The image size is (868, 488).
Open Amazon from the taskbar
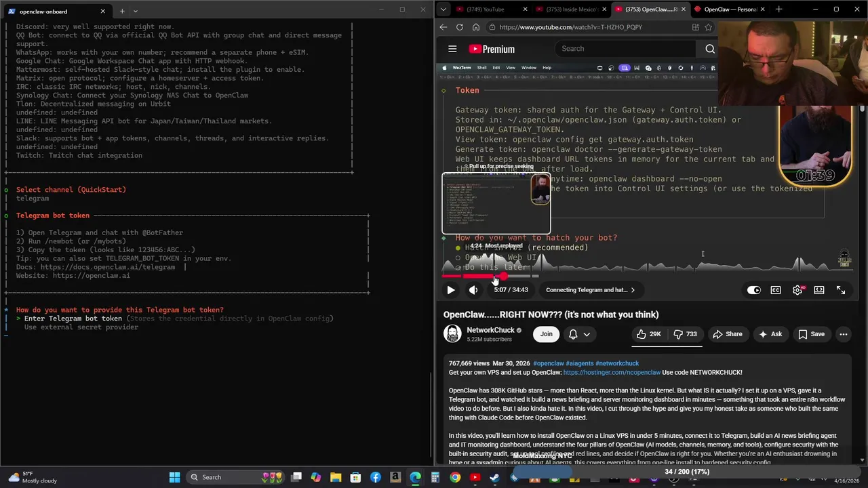coord(395,477)
